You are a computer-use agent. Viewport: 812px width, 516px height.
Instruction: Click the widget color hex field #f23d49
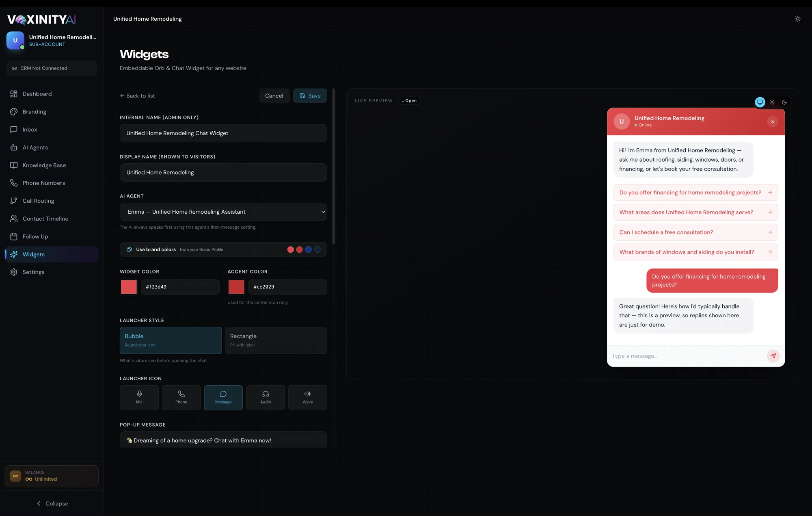[x=180, y=287]
